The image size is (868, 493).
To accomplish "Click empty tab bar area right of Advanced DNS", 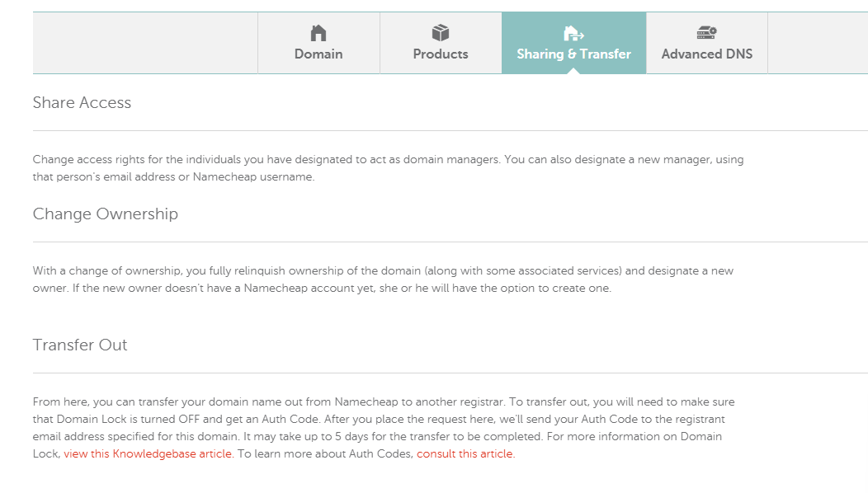I will pos(817,43).
